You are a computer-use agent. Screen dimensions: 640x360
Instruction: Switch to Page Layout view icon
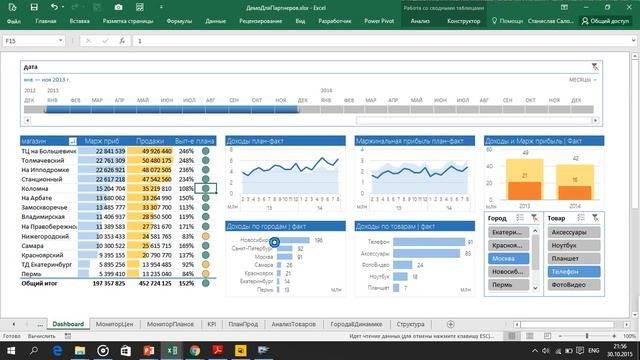[x=530, y=336]
